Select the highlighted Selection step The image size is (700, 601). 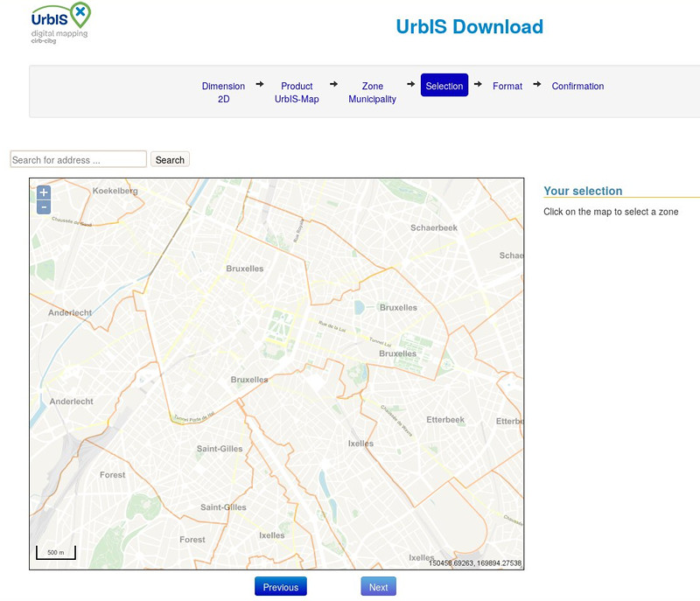[x=444, y=85]
